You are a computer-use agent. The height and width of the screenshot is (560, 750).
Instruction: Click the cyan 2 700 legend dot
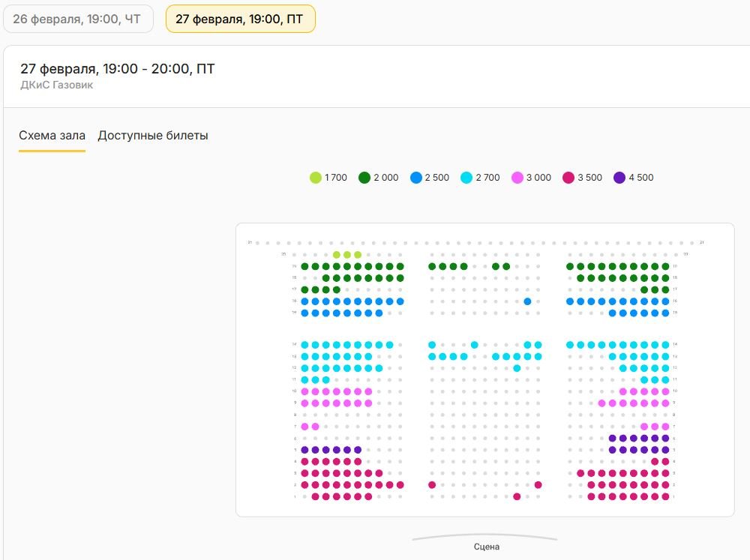point(466,178)
